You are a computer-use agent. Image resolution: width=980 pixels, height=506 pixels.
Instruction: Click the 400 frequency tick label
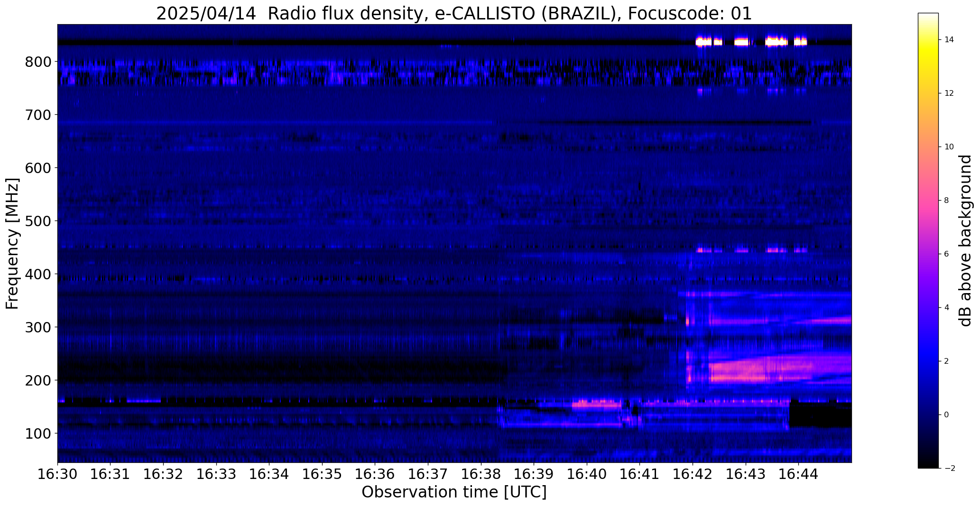coord(38,274)
